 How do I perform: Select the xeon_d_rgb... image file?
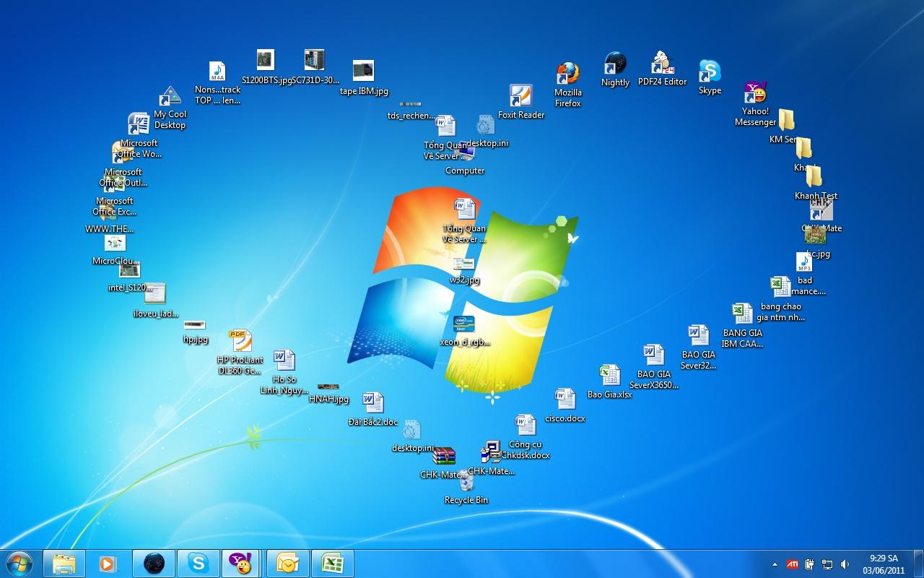[464, 324]
